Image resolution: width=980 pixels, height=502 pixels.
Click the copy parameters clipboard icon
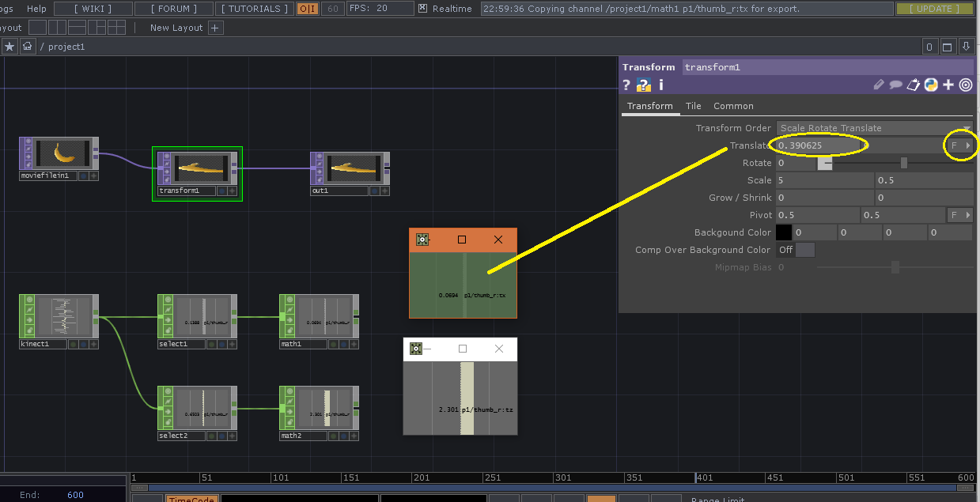coord(913,85)
